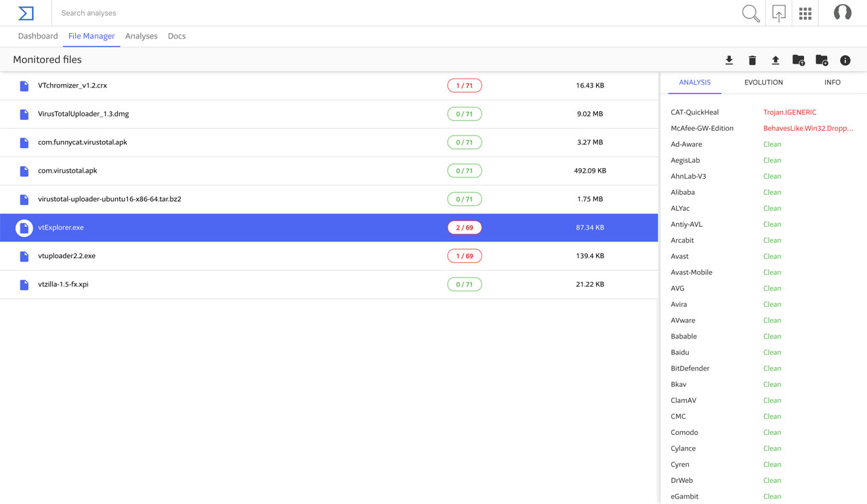Go to the Dashboard tab

tap(38, 36)
